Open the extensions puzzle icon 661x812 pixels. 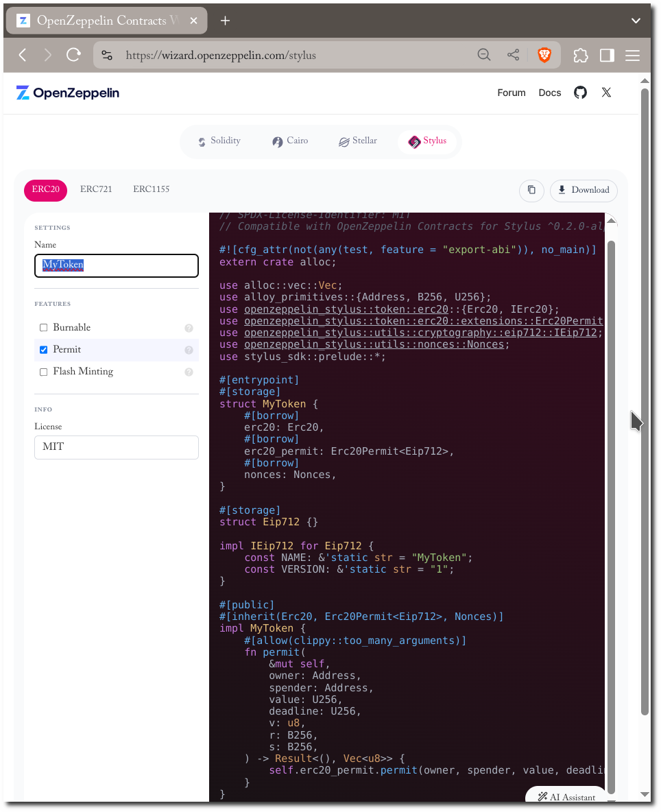581,55
